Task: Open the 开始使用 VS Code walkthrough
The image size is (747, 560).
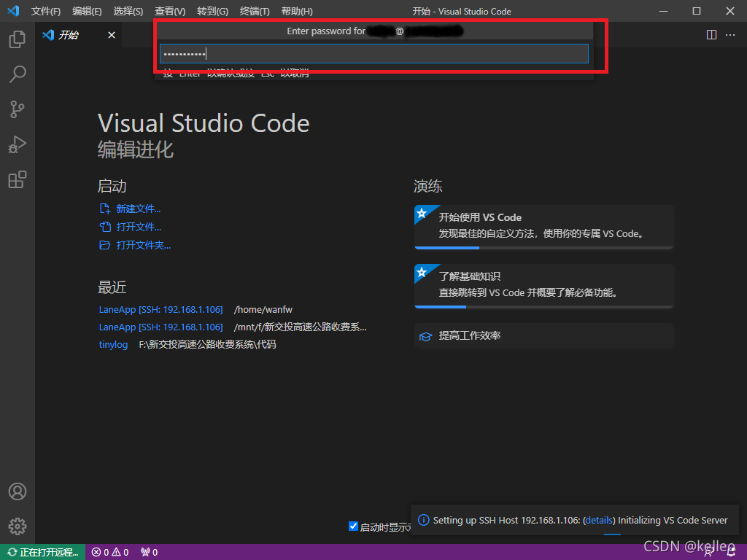Action: click(544, 227)
